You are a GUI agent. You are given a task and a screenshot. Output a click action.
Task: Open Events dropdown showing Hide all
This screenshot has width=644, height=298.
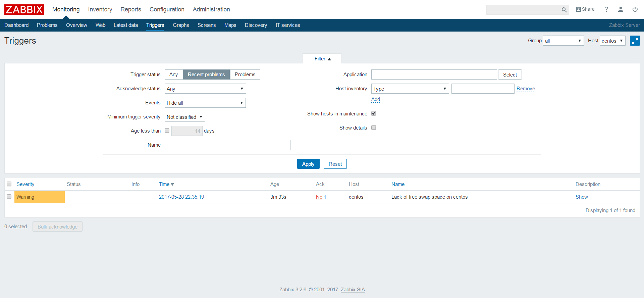click(x=205, y=103)
